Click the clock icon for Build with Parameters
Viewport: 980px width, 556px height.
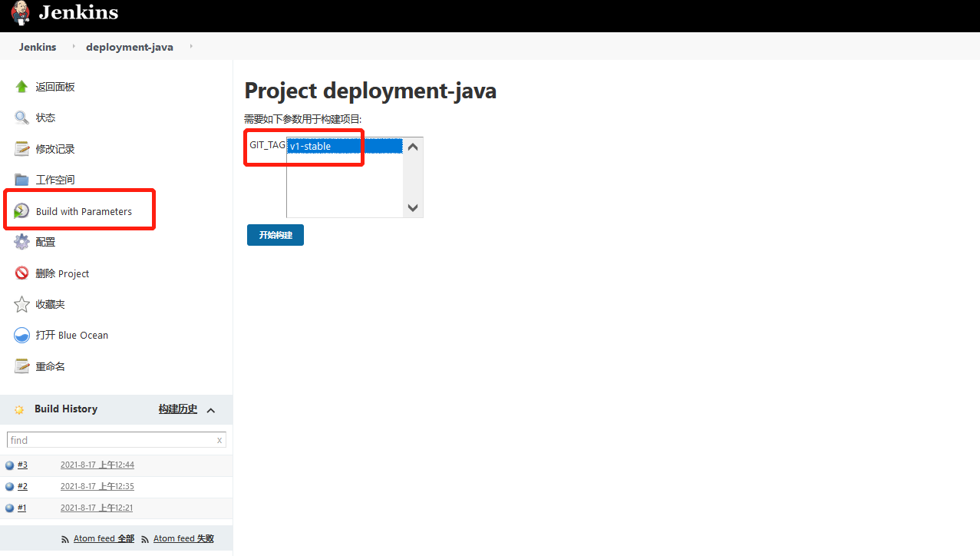click(x=21, y=211)
